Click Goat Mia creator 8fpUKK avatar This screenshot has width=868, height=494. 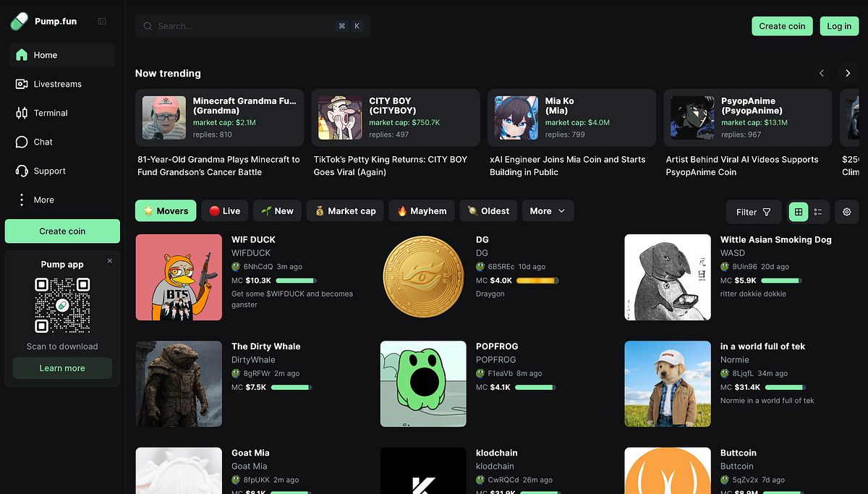pos(236,480)
